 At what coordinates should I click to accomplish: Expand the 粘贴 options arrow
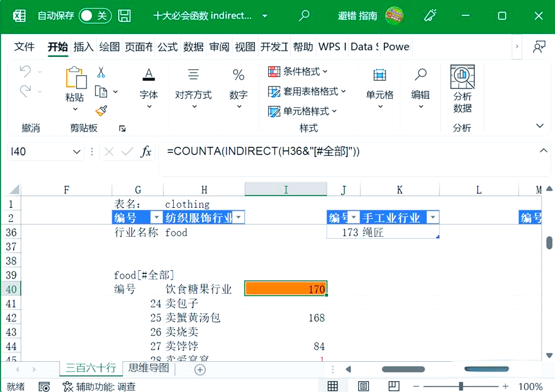tap(74, 108)
